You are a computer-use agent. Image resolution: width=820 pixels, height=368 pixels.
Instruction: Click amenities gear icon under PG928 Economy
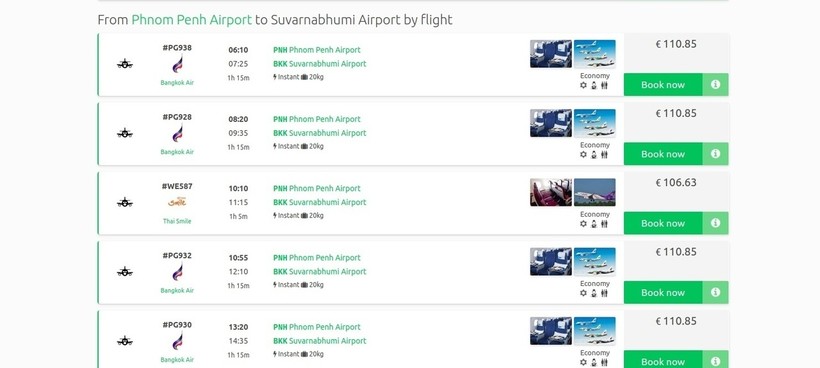(584, 155)
